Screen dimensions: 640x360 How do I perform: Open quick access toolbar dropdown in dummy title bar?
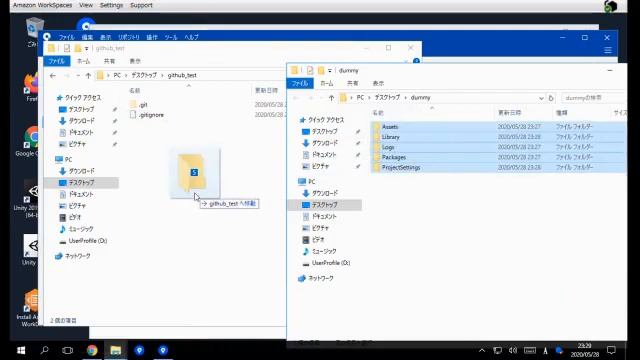[x=329, y=71]
